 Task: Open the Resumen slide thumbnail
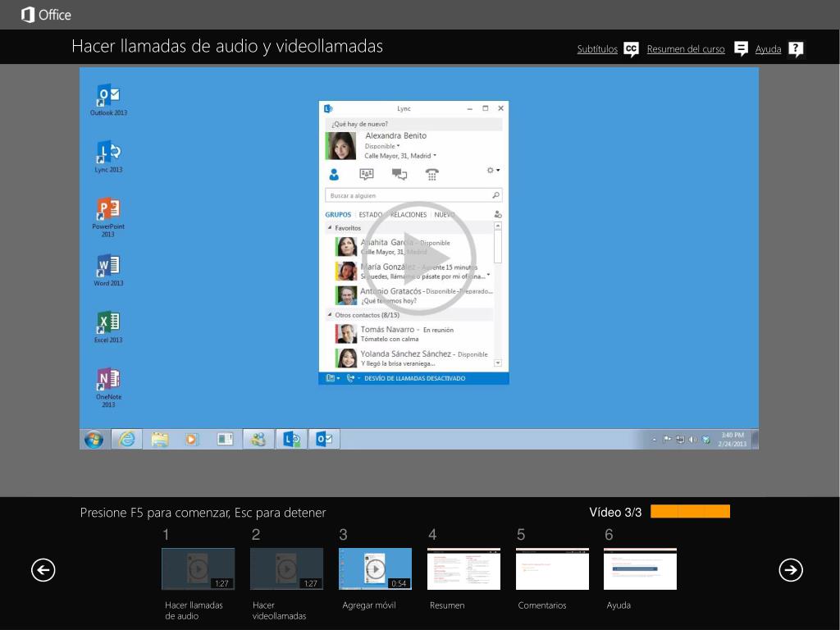click(464, 569)
